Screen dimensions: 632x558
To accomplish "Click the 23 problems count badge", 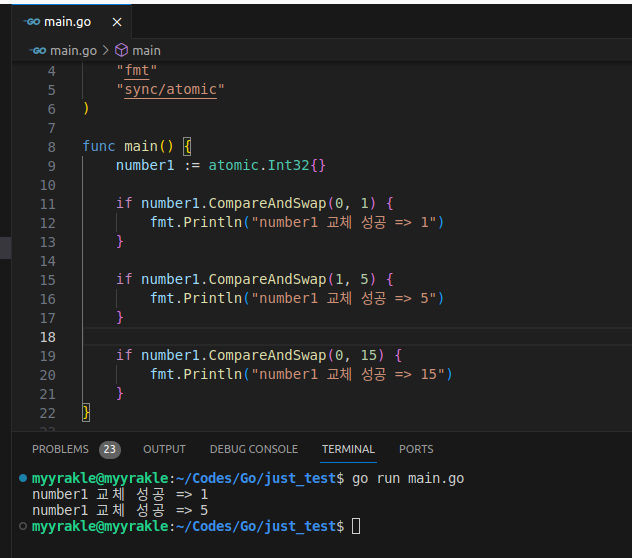I will point(109,449).
